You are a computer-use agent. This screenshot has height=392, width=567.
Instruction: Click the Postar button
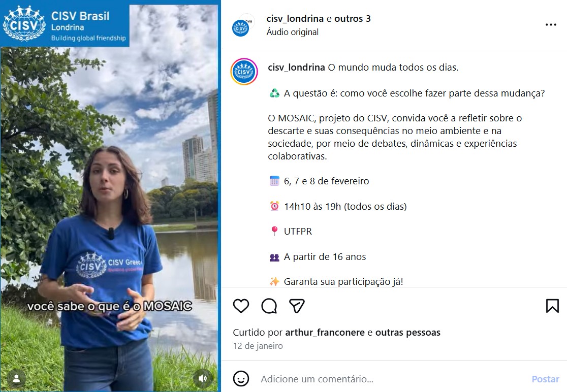coord(545,379)
